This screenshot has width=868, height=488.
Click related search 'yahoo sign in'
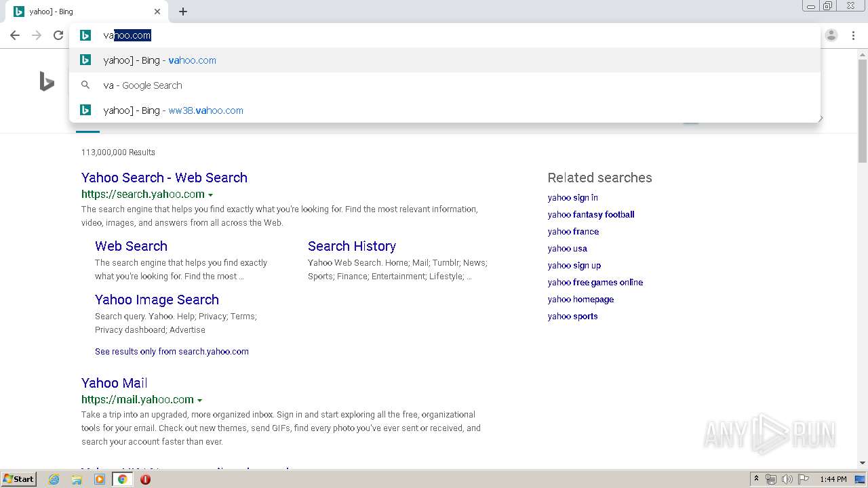pos(572,197)
